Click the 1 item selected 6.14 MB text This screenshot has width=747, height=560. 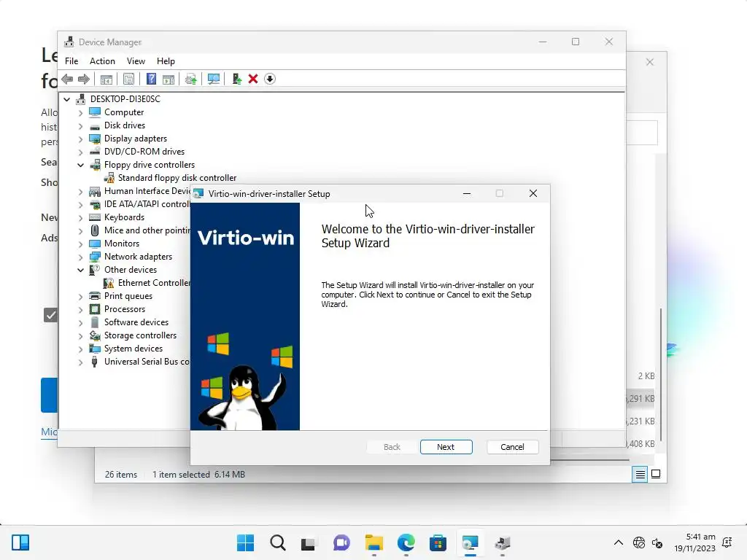198,474
